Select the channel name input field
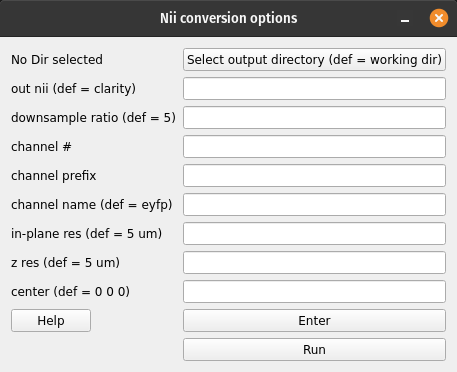 coord(314,205)
